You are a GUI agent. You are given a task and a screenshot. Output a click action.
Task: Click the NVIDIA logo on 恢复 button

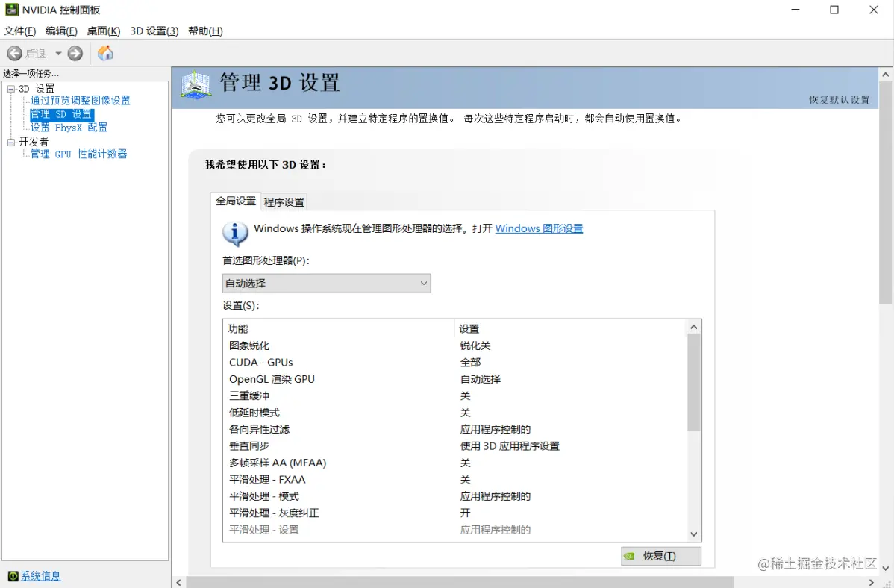click(629, 556)
